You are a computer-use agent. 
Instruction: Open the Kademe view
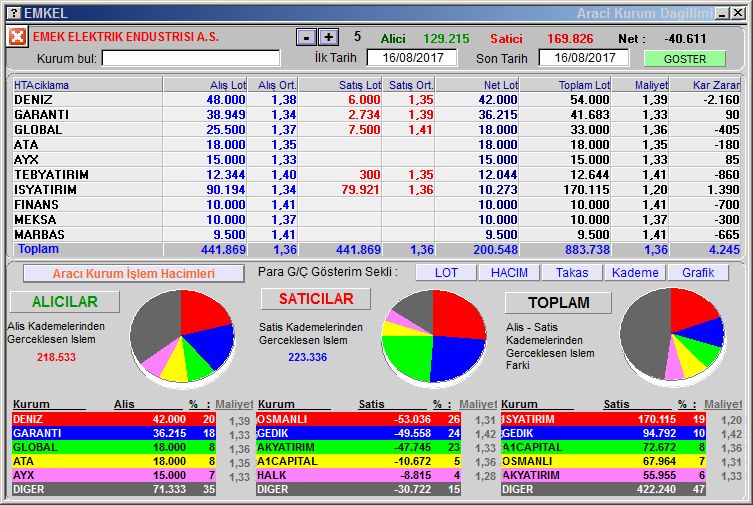coord(635,273)
